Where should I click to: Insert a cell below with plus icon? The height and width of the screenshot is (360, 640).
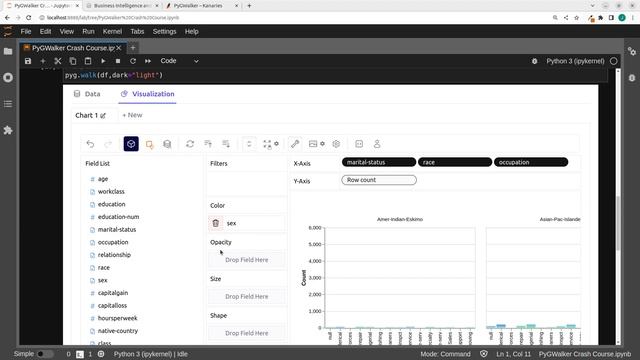pos(43,61)
